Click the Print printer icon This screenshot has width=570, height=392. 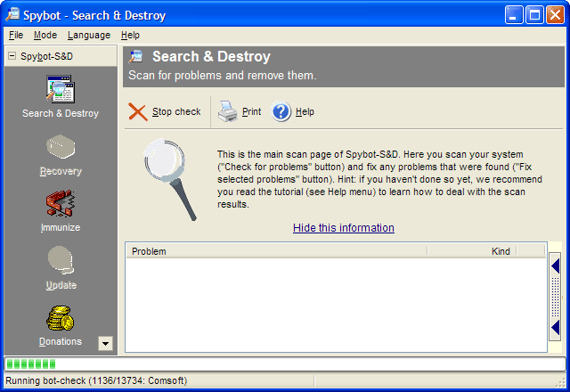coord(228,111)
